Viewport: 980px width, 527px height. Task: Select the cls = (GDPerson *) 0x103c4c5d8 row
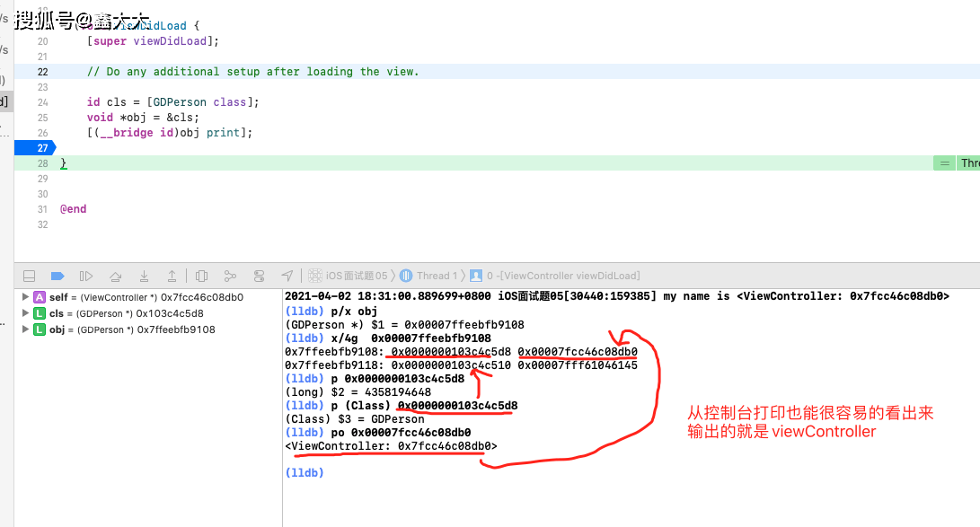[148, 313]
